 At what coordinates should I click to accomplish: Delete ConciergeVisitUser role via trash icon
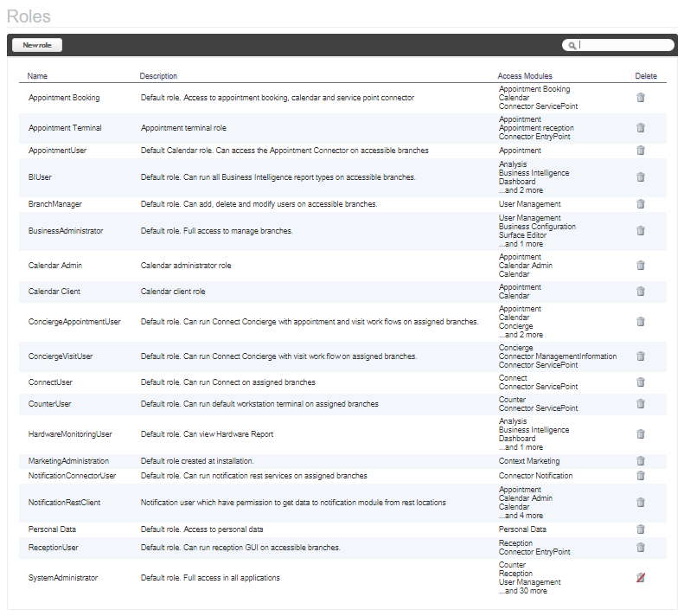click(641, 356)
